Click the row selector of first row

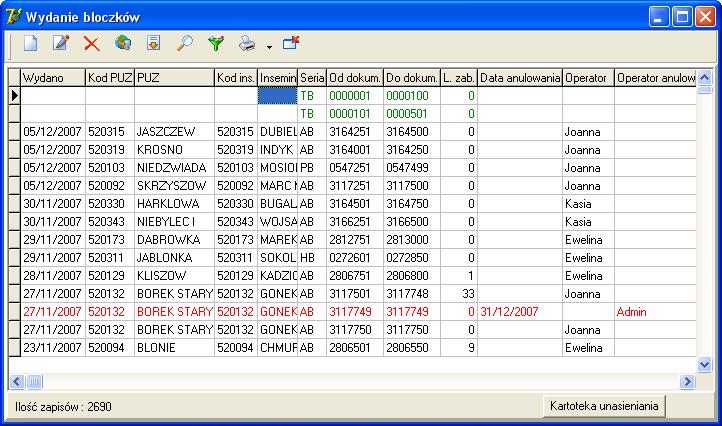click(x=15, y=95)
